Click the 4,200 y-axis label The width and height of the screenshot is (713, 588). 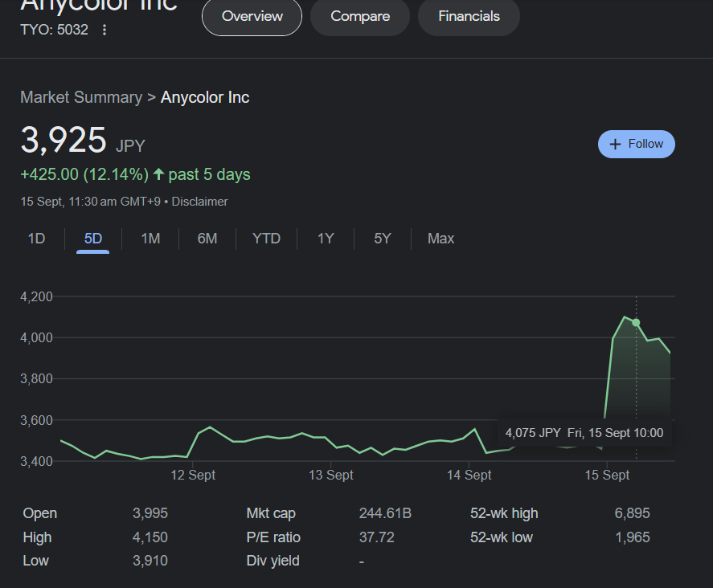tap(36, 296)
